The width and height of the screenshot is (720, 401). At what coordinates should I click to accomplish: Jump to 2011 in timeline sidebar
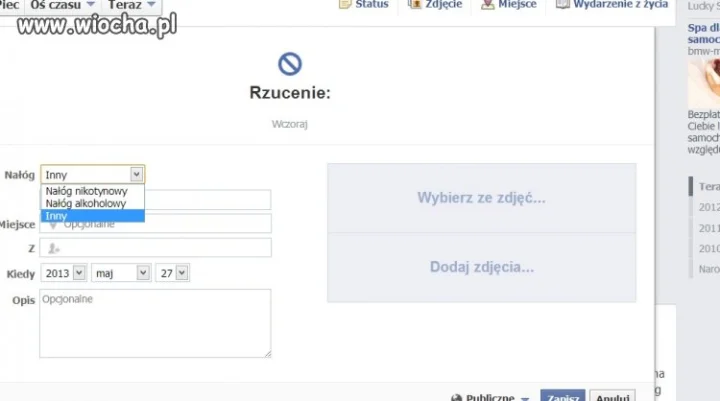709,228
